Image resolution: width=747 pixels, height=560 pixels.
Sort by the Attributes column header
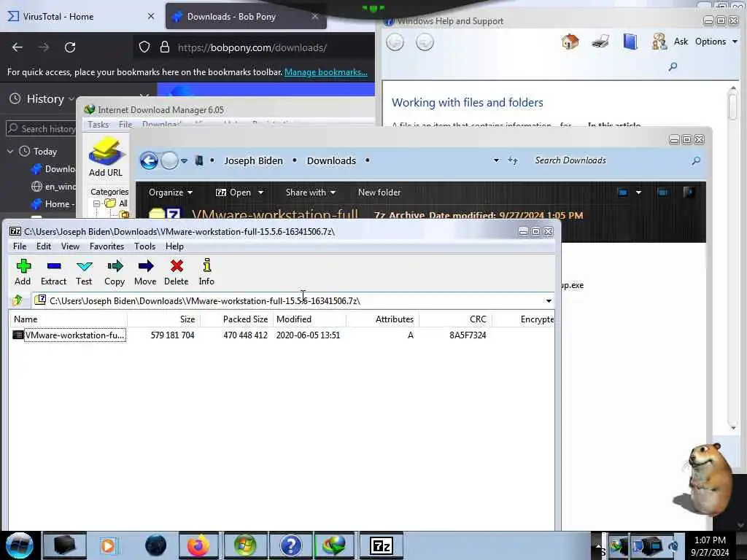pyautogui.click(x=382, y=319)
